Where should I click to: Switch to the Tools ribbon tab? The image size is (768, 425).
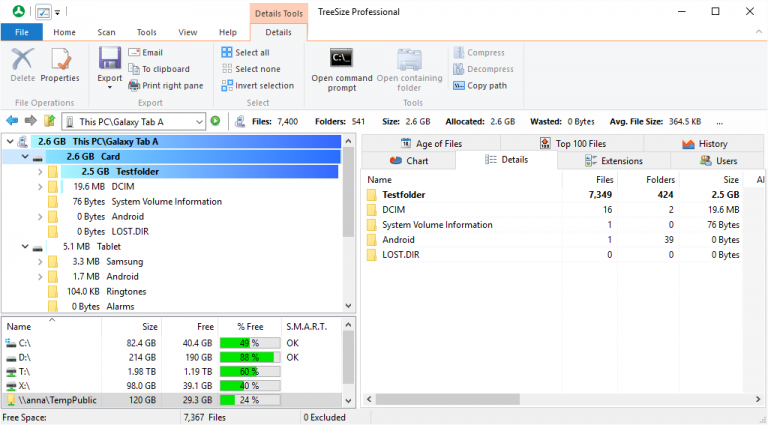[x=146, y=32]
